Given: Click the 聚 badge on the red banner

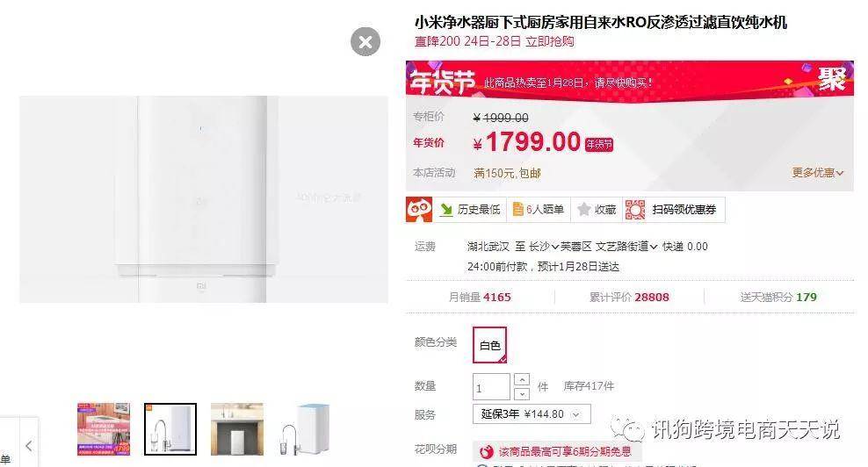Looking at the screenshot, I should [832, 79].
